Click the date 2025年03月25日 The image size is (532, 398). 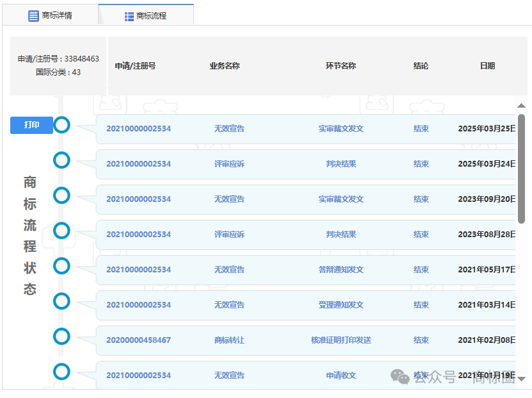(487, 129)
